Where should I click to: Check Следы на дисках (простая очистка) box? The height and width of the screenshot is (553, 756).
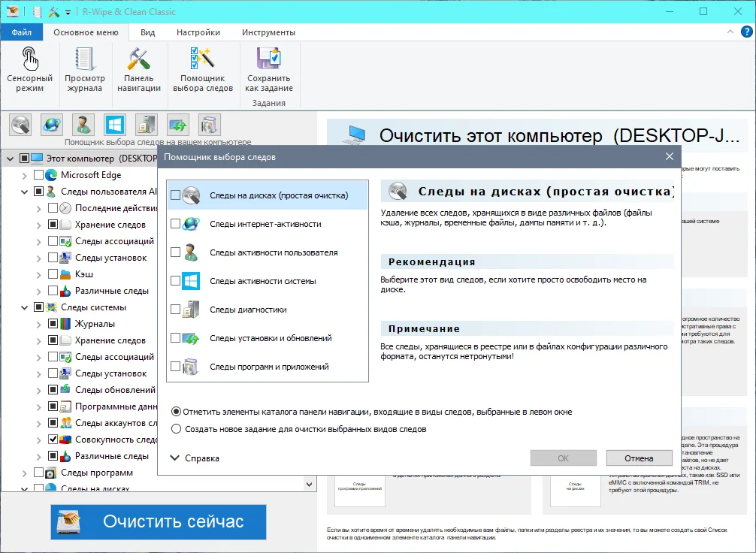point(176,195)
